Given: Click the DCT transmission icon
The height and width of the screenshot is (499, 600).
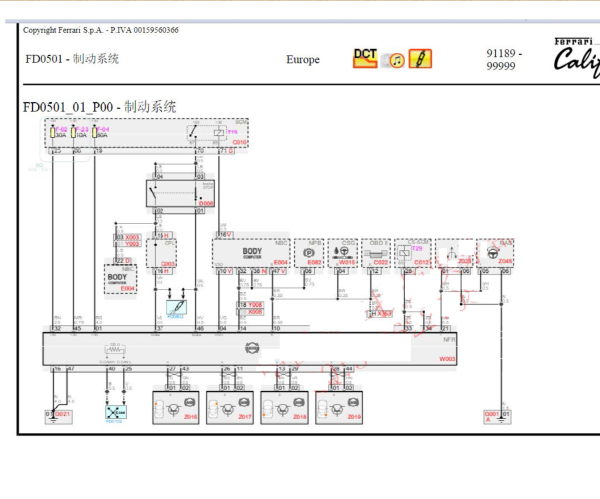Looking at the screenshot, I should [x=365, y=59].
